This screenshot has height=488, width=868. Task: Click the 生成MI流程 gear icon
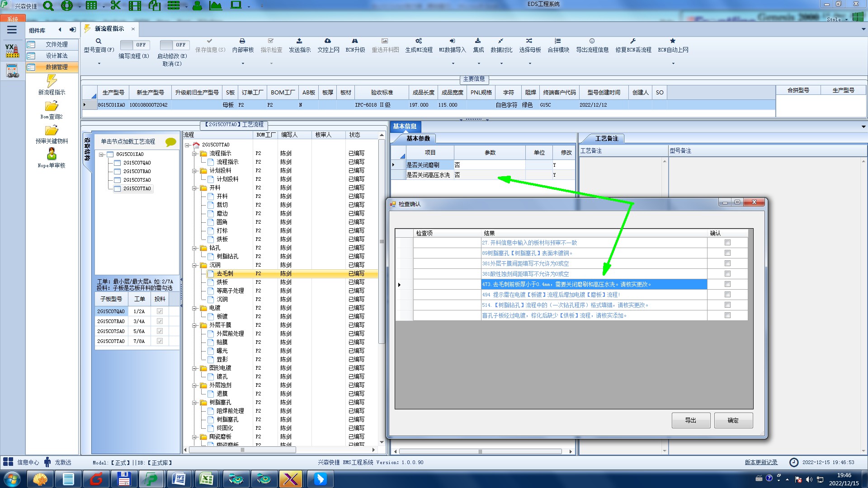click(x=419, y=41)
